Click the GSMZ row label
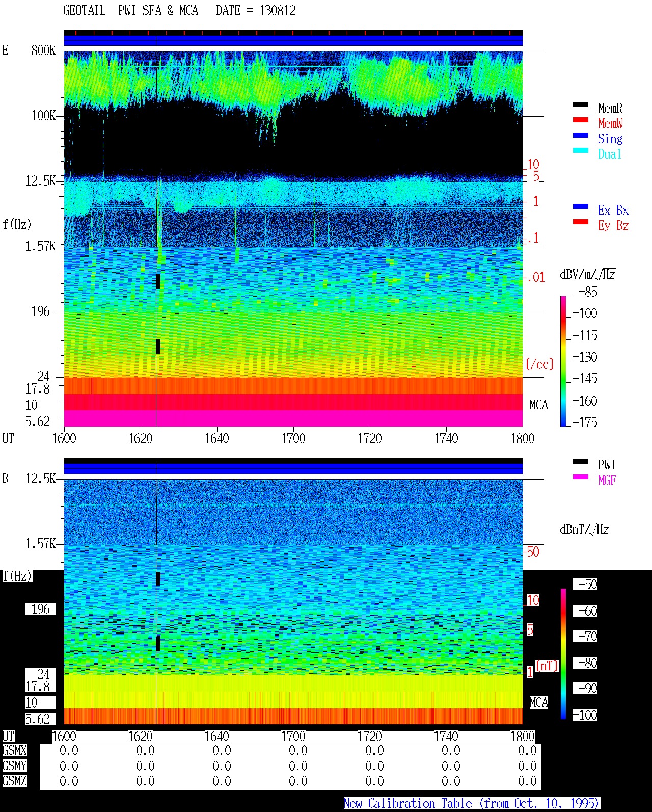The width and height of the screenshot is (652, 812). click(x=14, y=781)
